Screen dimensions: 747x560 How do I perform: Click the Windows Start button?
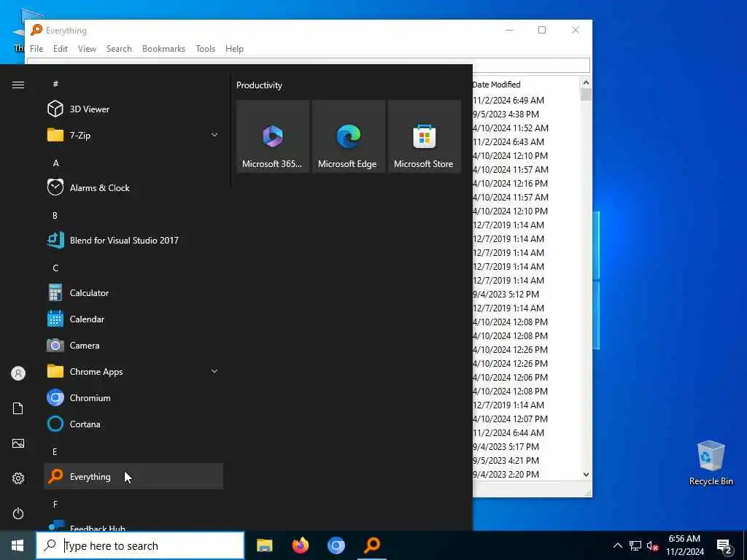(18, 545)
